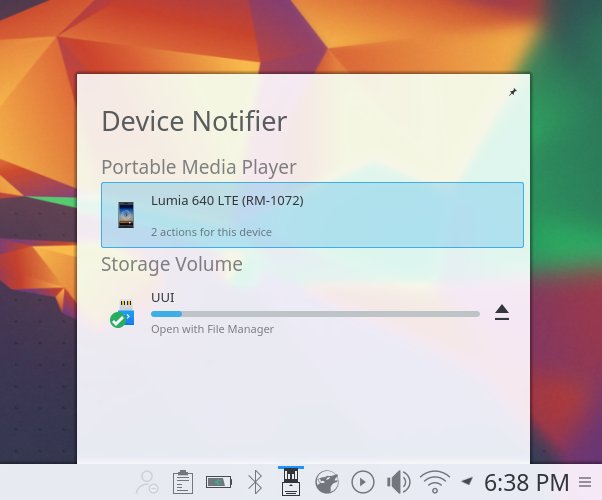The image size is (602, 500).
Task: Open UUI with File Manager
Action: 212,329
